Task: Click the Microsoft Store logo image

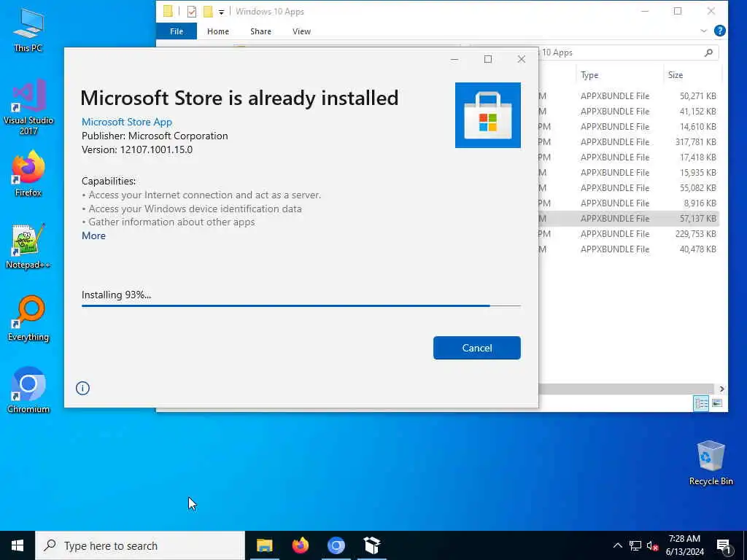Action: point(488,115)
